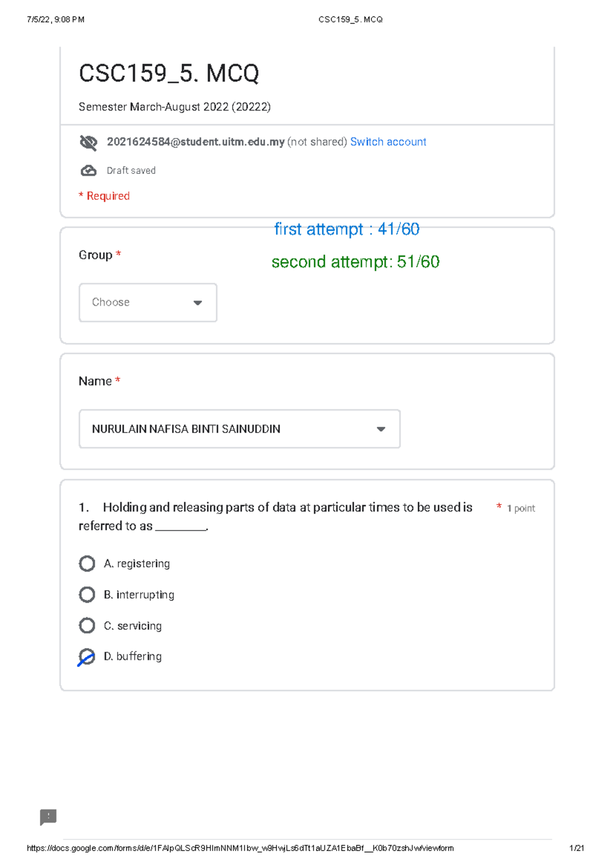
Task: Click the blue 'first attempt : 41/60' annotation
Action: 346,229
